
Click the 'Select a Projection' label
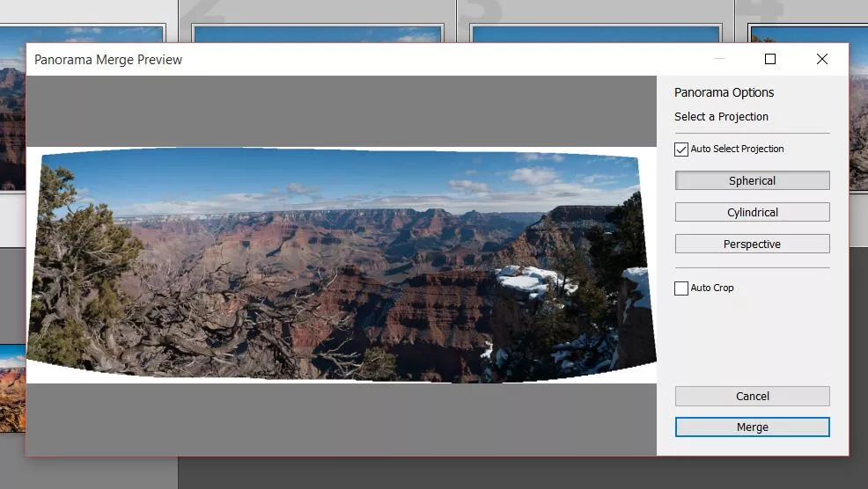click(x=721, y=117)
